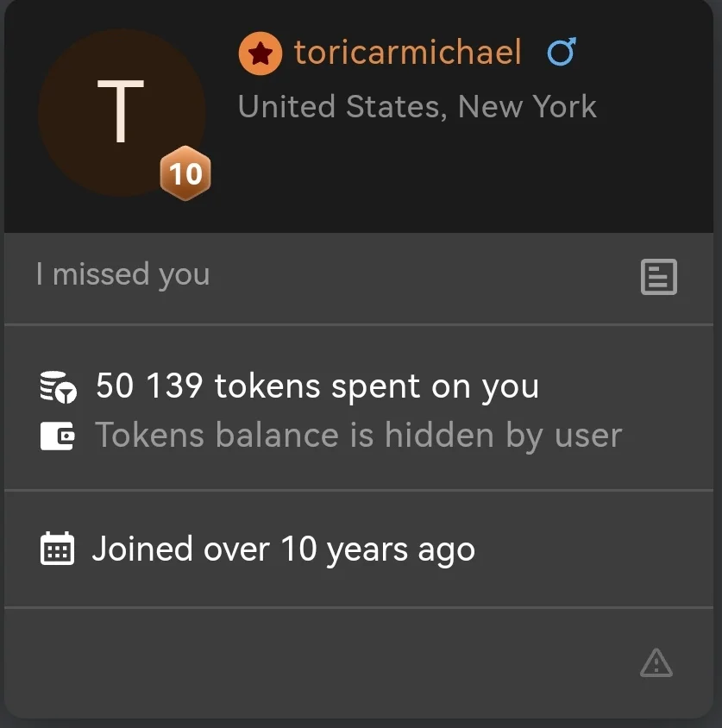Open the toricarmichael username link
722x728 pixels.
(407, 53)
